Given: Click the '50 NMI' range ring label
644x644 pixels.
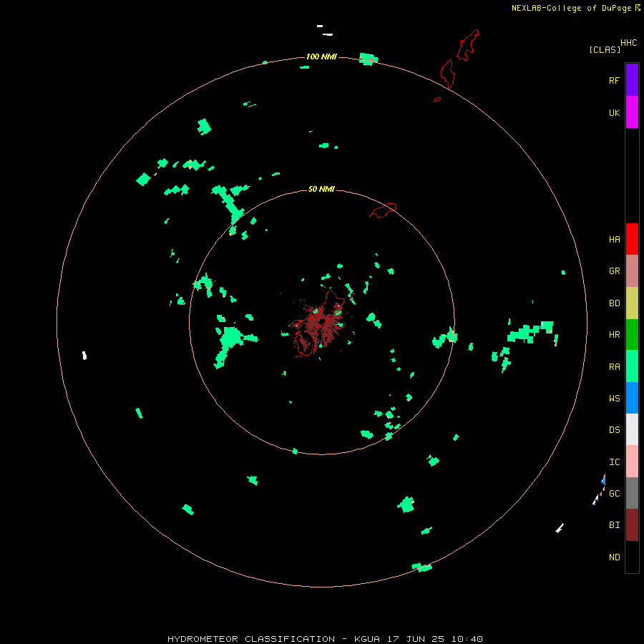Looking at the screenshot, I should tap(321, 189).
